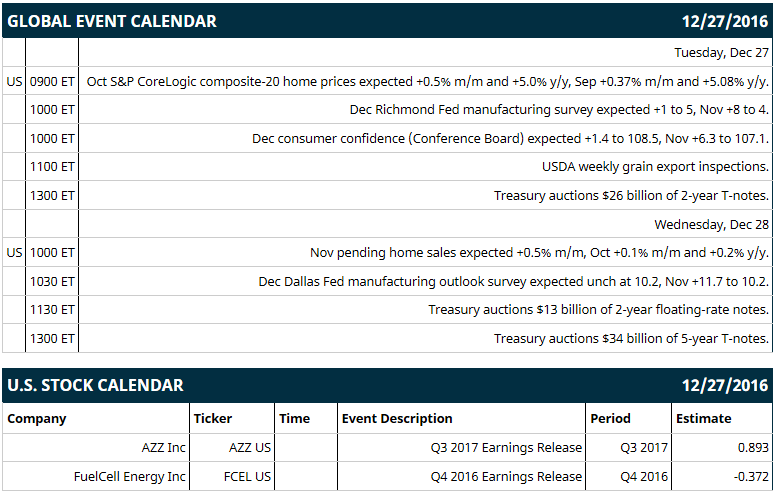This screenshot has width=778, height=502.
Task: Click the Q4 2016 Earnings Release entry
Action: coord(506,476)
